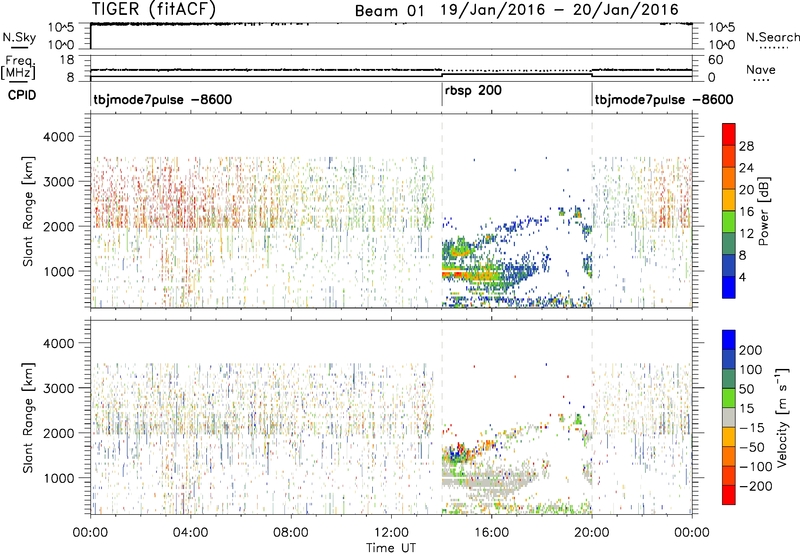Click the "TIGER (fitACF)" plot title

tap(154, 9)
